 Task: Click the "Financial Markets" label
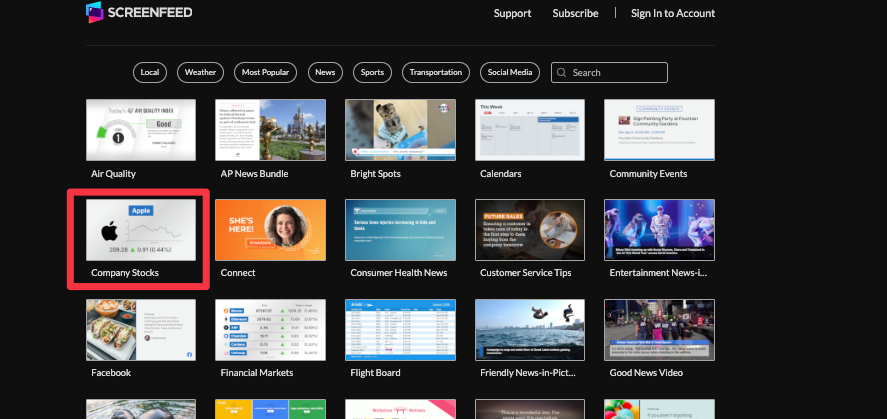click(x=257, y=373)
